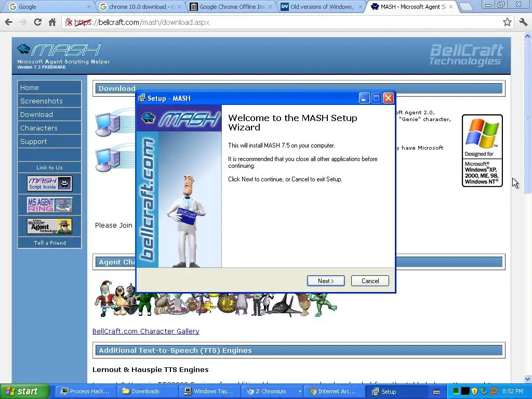Open a new tab button

465,7
